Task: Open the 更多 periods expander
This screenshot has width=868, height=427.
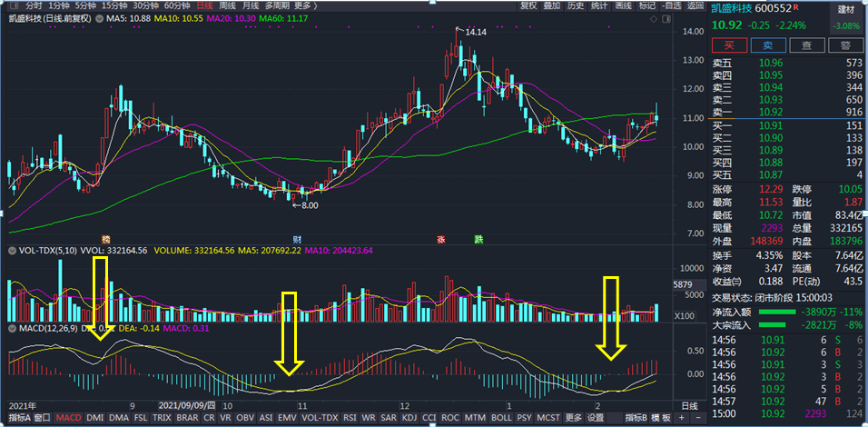Action: click(x=306, y=6)
